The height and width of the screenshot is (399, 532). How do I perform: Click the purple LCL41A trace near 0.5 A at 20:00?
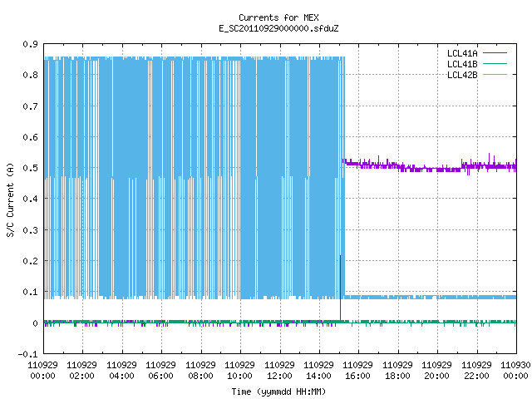pos(438,170)
